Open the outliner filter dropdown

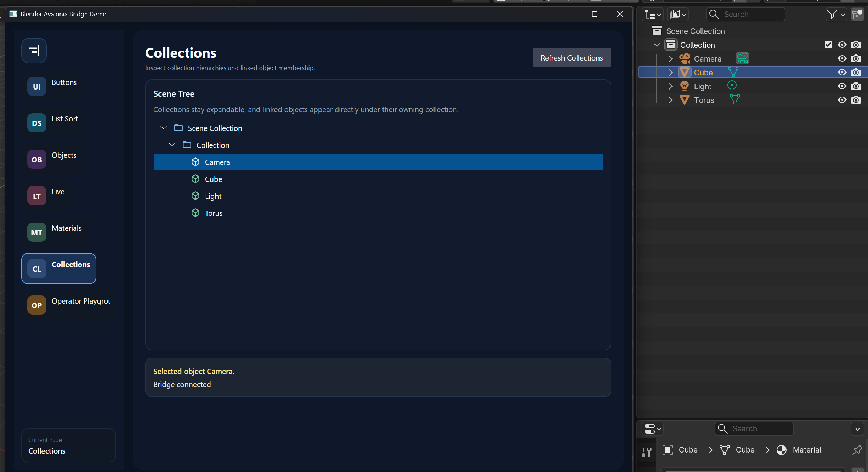pos(836,15)
